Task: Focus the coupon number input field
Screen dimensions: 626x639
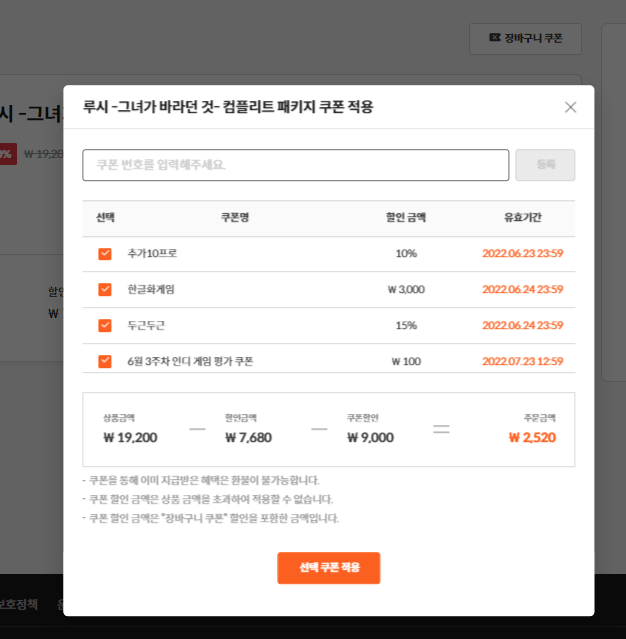Action: tap(295, 165)
